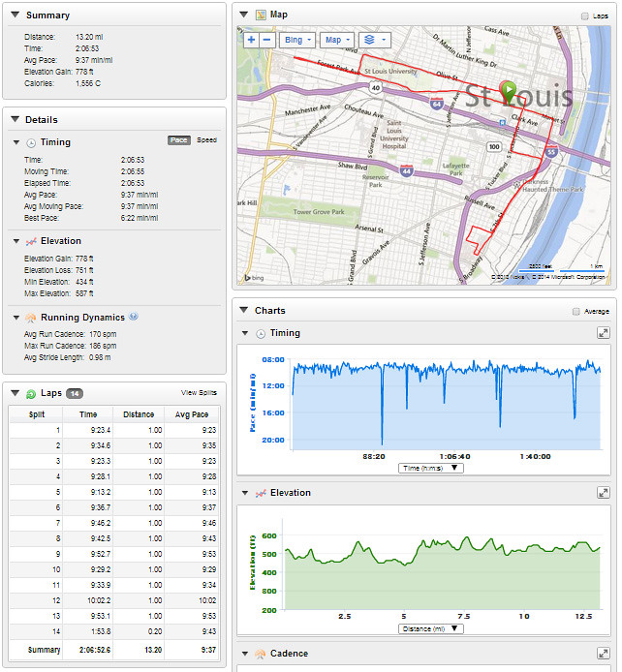Click the Avg Pace column header

coord(192,414)
